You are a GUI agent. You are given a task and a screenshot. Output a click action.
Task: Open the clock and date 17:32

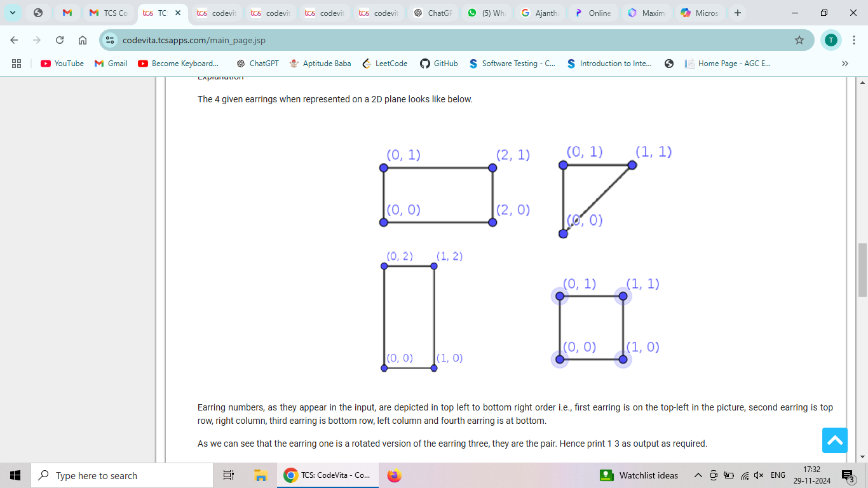pyautogui.click(x=811, y=475)
